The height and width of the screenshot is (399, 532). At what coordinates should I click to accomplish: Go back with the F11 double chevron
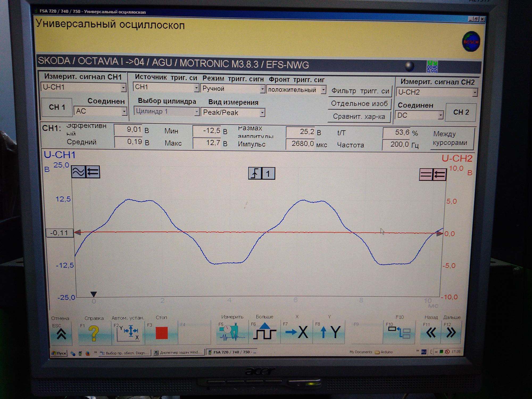click(431, 332)
